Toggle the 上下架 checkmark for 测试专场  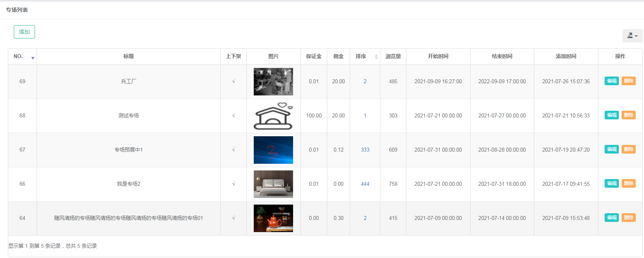pyautogui.click(x=234, y=116)
